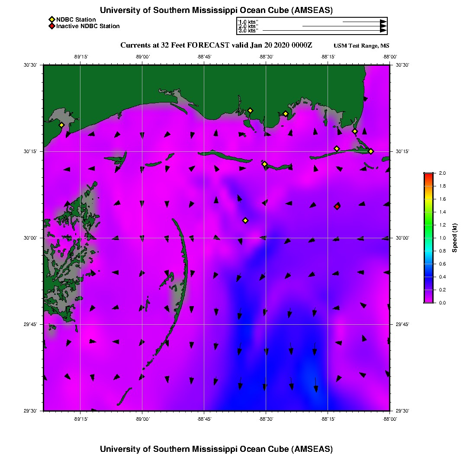Click the 1.2 colorbar tick value

[442, 225]
